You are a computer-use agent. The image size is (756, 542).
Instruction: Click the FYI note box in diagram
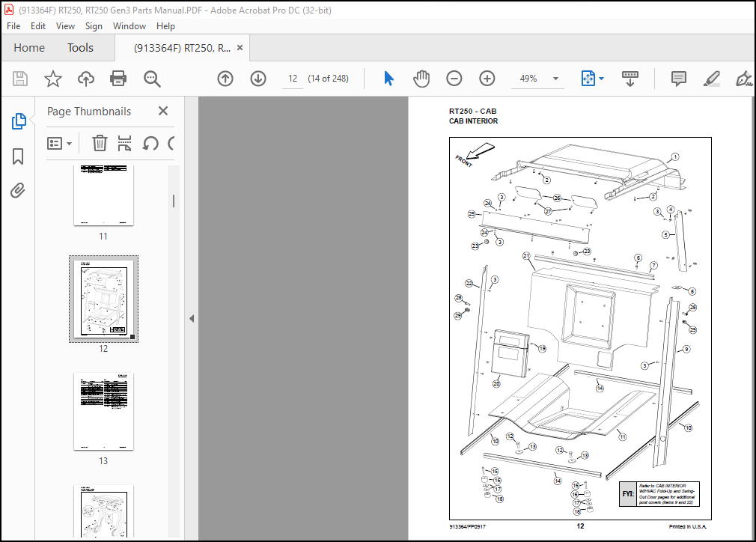[659, 494]
